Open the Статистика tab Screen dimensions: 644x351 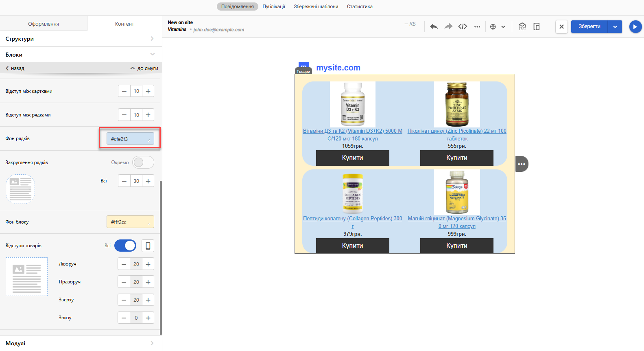pos(360,7)
